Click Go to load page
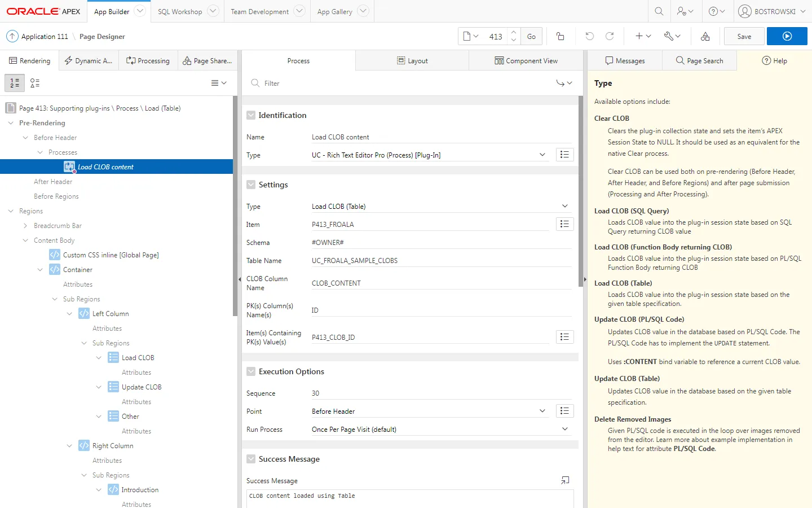Screen dimensions: 812x508 531,36
